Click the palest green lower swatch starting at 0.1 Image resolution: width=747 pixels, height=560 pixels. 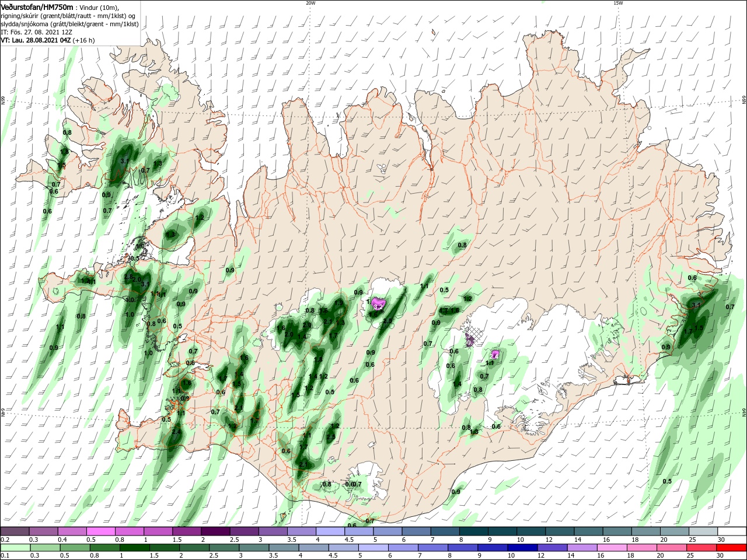[x=16, y=548]
